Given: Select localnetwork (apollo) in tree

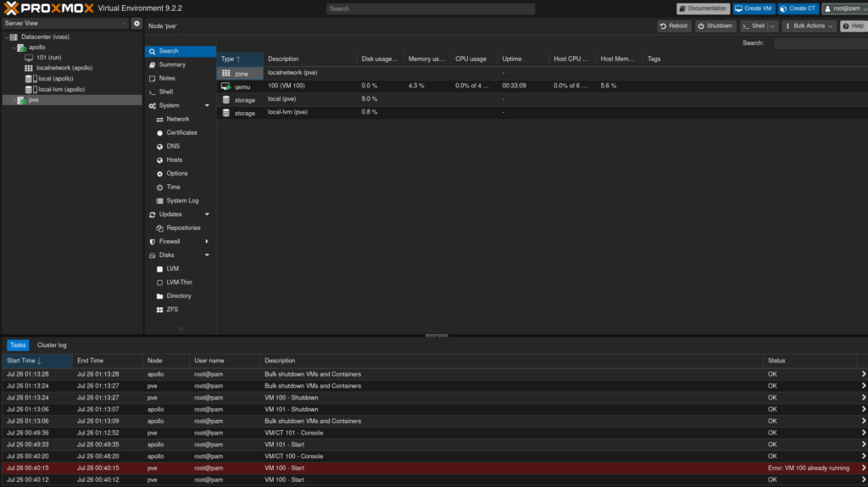Looking at the screenshot, I should 64,68.
